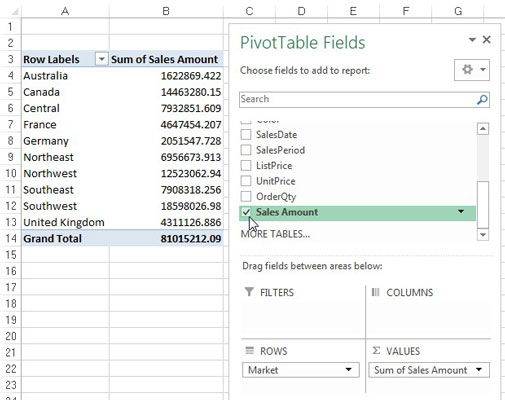Select the Germany cell

(65, 141)
